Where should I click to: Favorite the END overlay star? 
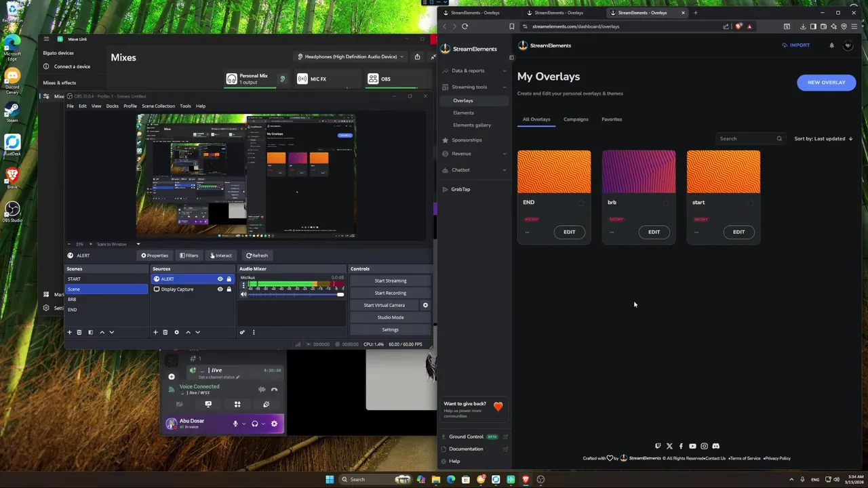click(581, 203)
